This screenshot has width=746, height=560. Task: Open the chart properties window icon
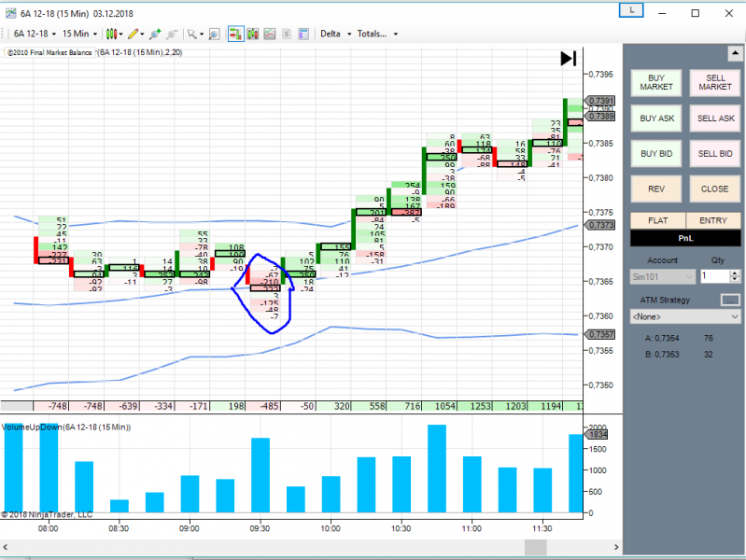303,34
